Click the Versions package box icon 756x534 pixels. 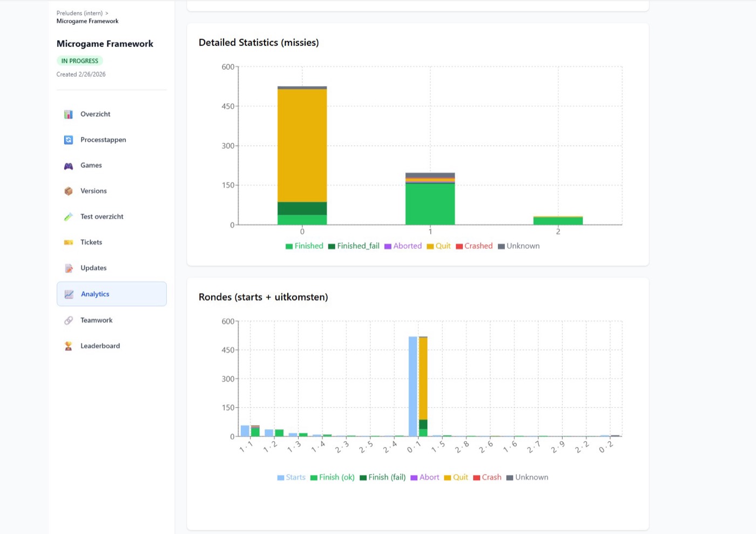(69, 191)
